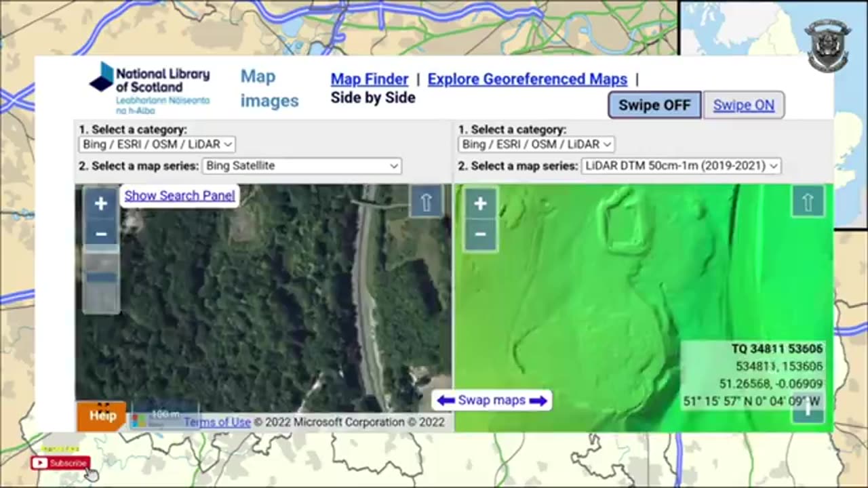Click the road on the Bing satellite map
868x488 pixels.
367,298
